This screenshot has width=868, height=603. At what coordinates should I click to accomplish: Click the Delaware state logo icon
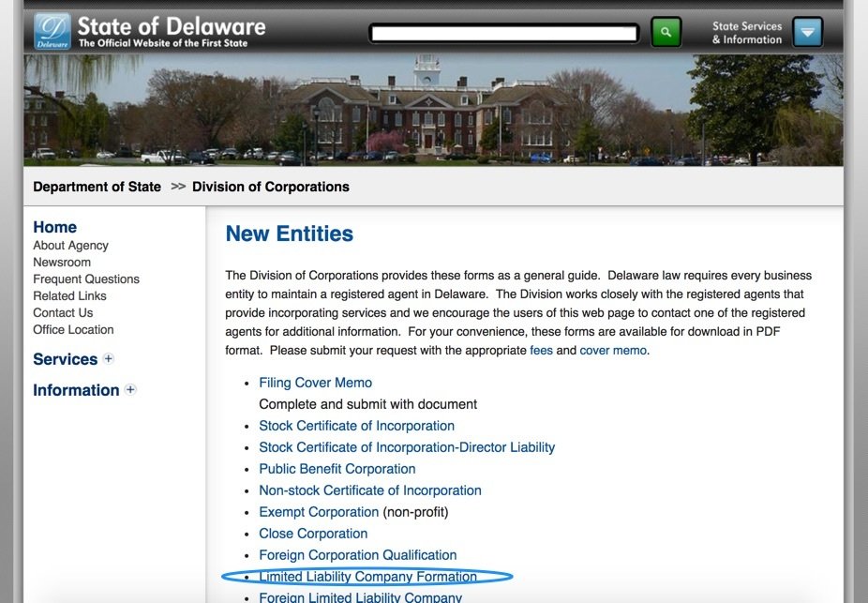(52, 32)
